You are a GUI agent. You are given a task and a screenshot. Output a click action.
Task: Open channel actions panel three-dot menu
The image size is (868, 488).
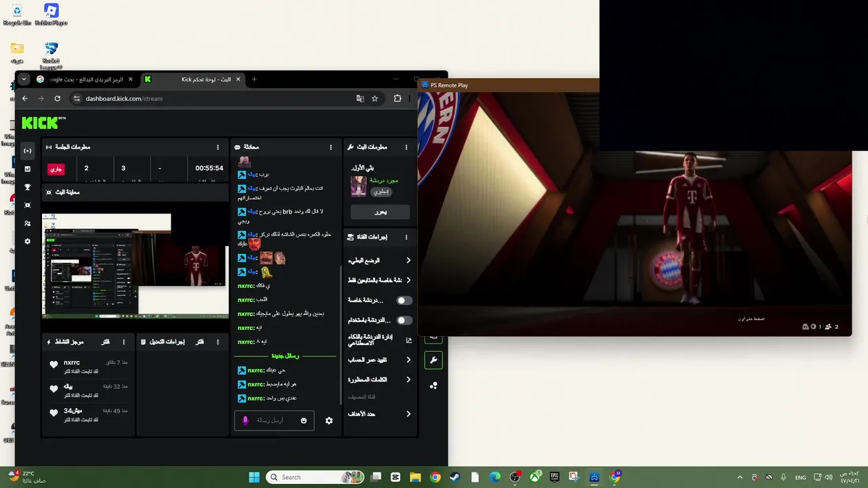406,237
